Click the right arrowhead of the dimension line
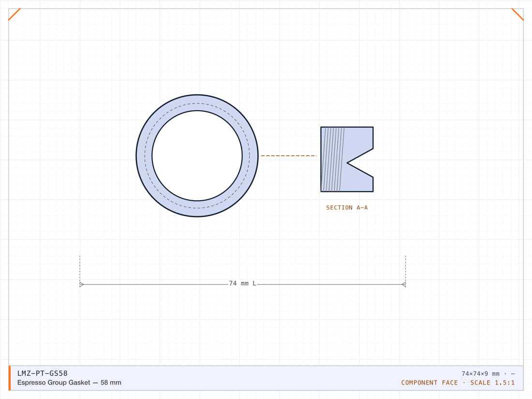 [x=404, y=284]
